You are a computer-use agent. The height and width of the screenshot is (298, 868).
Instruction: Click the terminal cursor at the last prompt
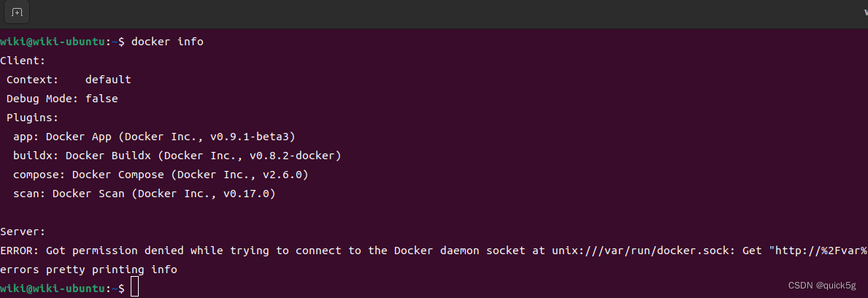[x=134, y=289]
